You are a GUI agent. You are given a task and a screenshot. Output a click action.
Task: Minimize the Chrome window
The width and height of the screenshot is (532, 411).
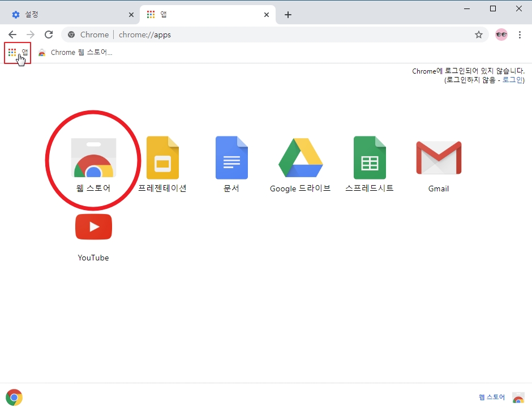(x=467, y=8)
